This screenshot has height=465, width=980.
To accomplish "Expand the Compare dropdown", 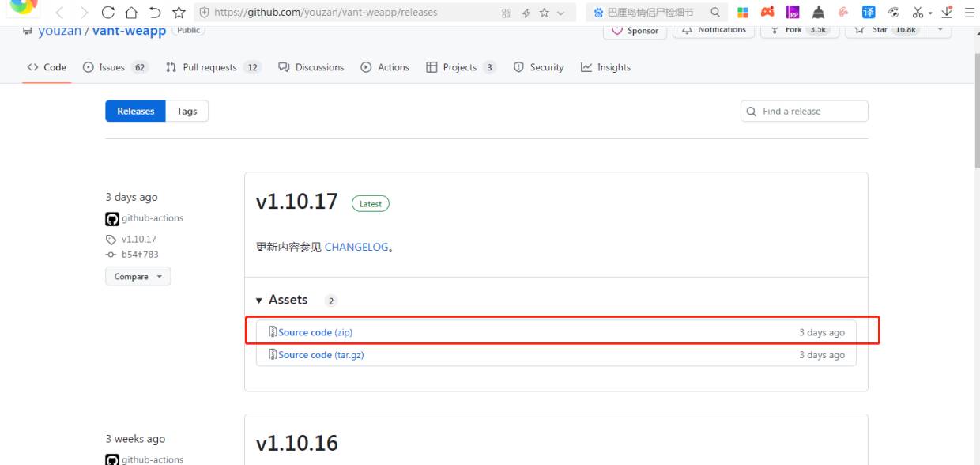I will (138, 277).
